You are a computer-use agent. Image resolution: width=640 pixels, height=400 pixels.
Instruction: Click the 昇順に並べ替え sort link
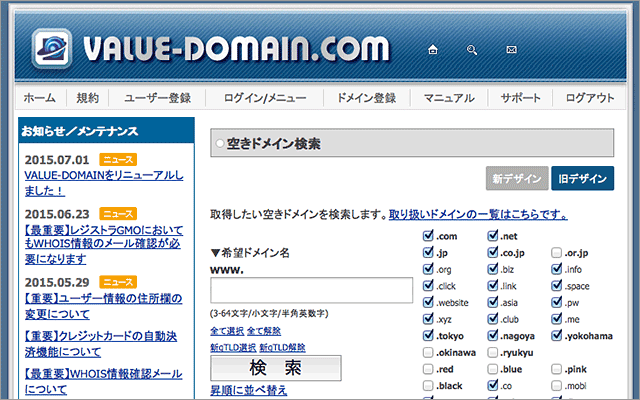(248, 390)
